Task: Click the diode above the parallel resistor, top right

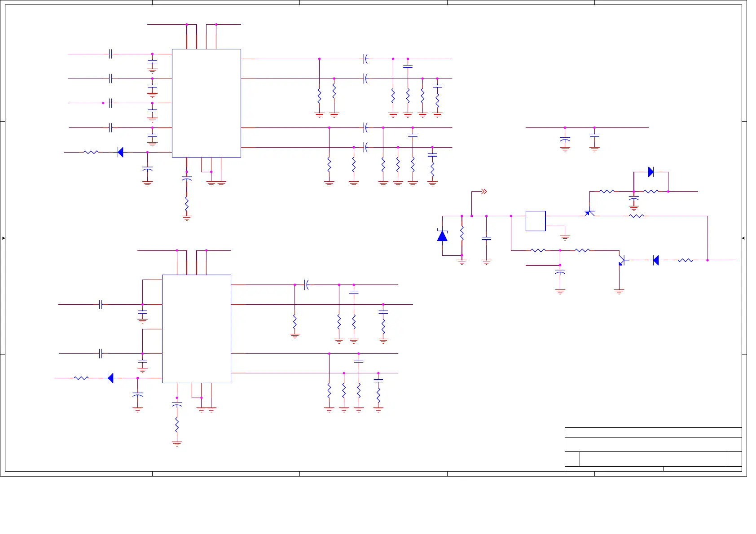Action: coord(651,172)
